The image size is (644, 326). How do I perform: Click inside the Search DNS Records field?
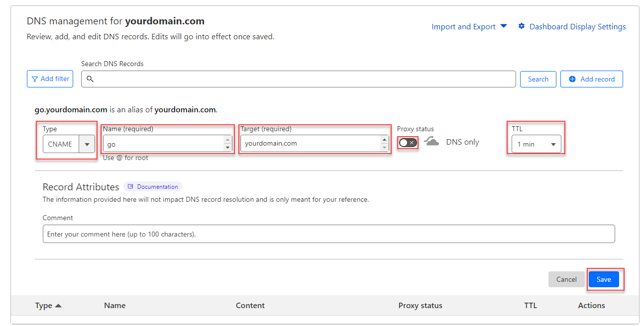pyautogui.click(x=299, y=79)
